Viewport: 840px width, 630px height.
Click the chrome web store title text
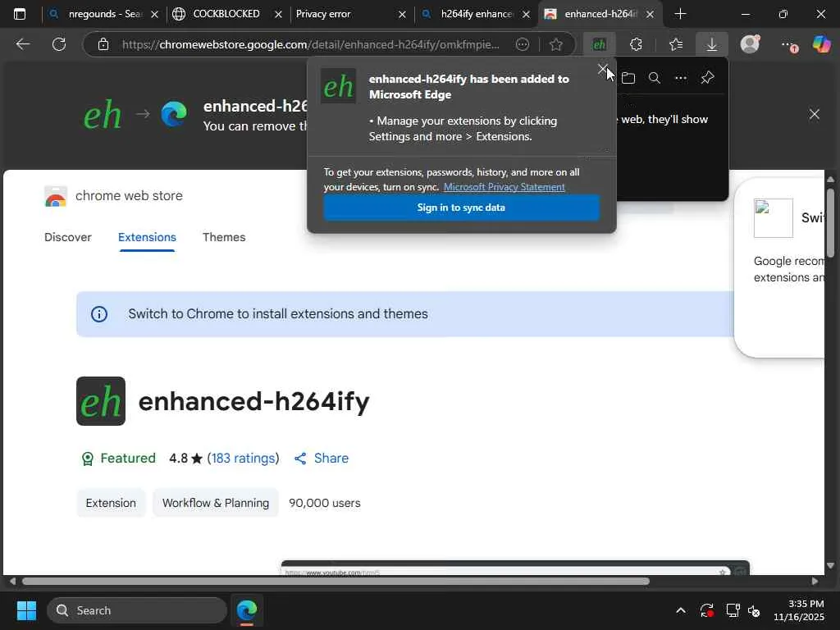[x=129, y=196]
